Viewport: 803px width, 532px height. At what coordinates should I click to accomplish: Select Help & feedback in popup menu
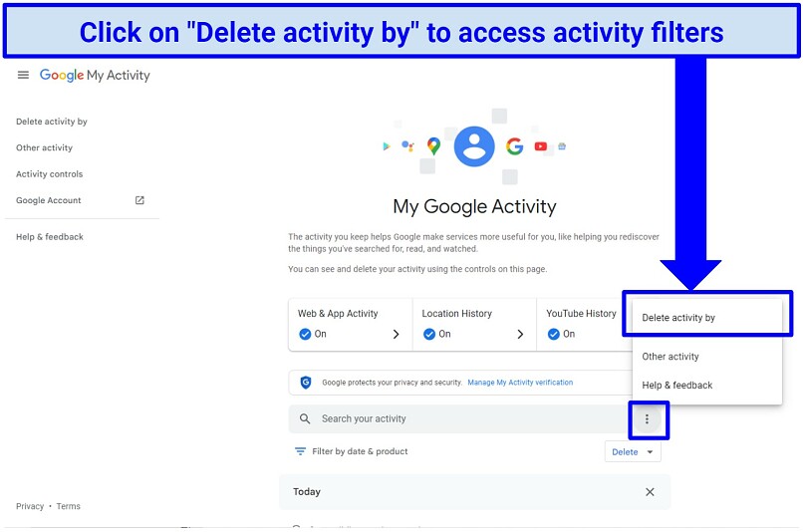pyautogui.click(x=707, y=385)
